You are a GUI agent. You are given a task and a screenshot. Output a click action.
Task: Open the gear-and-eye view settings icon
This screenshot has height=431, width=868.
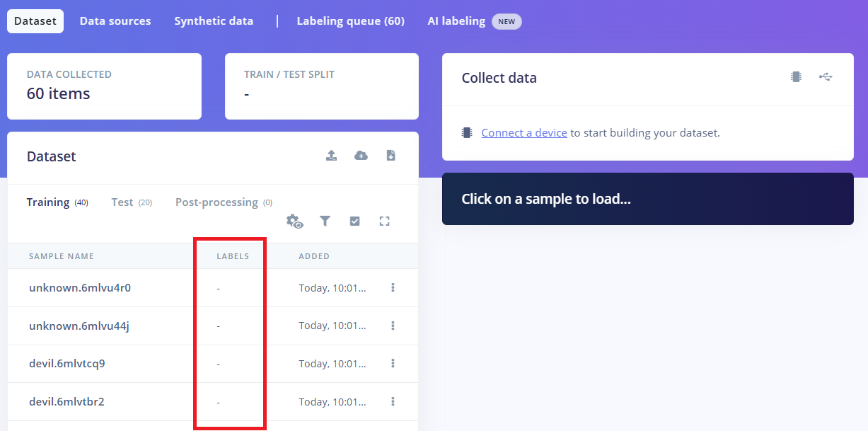[295, 222]
